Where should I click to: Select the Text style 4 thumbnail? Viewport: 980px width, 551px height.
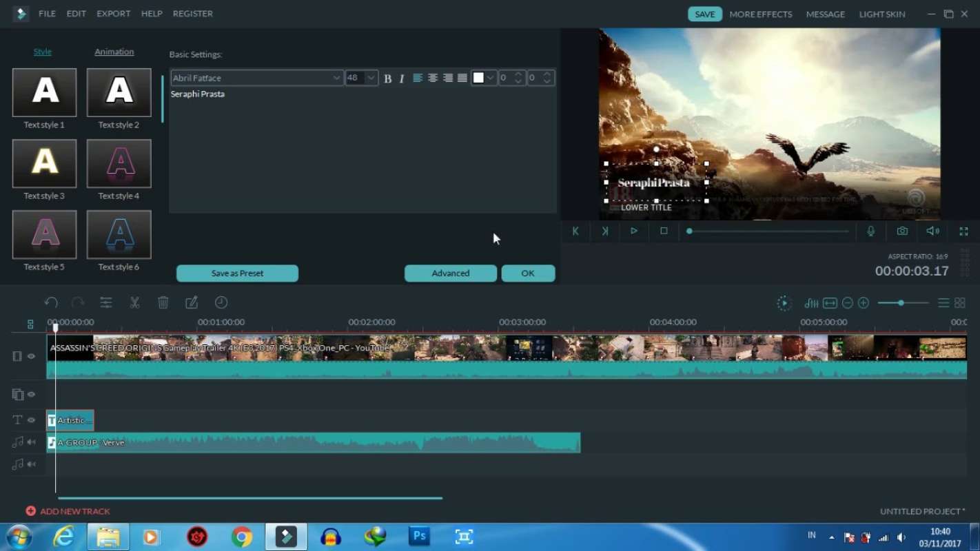(119, 164)
